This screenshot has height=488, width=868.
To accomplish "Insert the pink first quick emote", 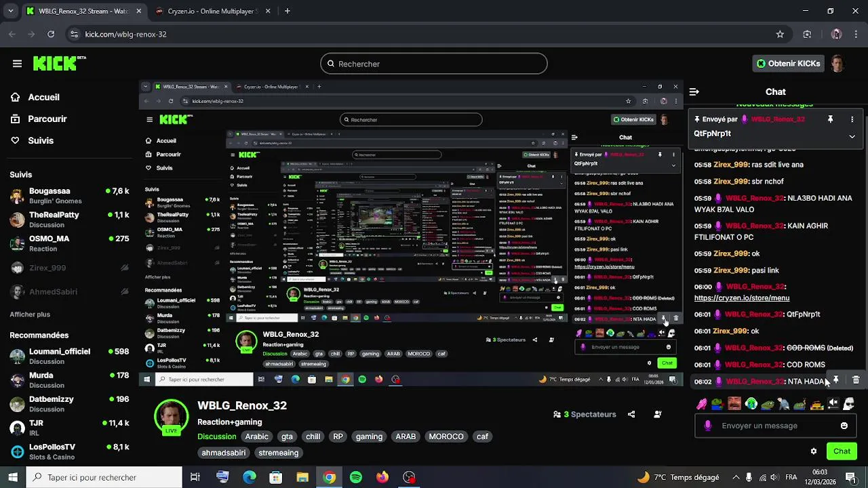I will point(702,404).
